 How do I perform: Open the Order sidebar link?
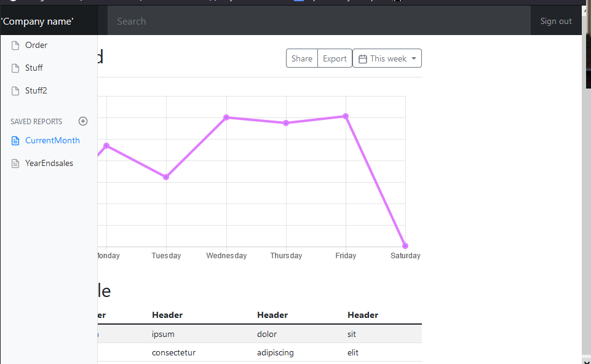tap(36, 45)
